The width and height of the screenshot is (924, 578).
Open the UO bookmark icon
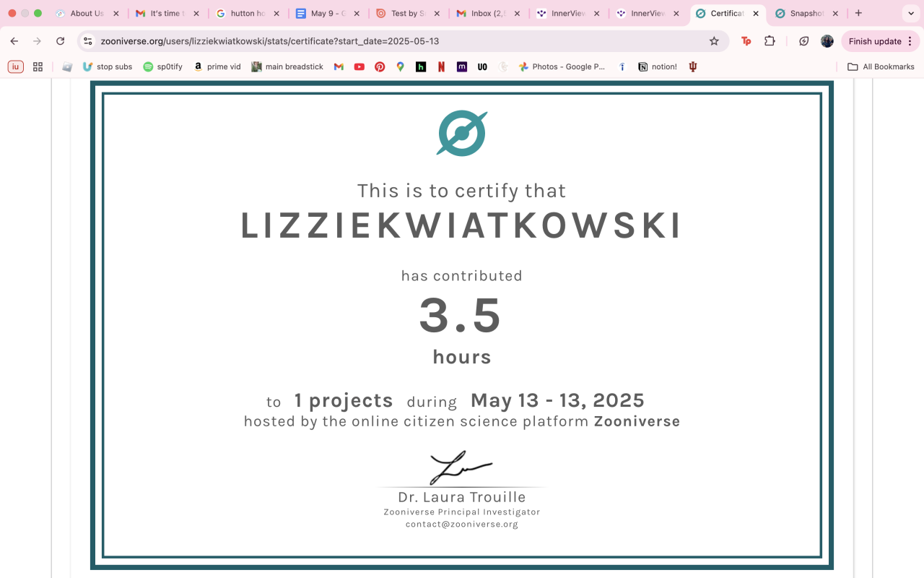click(x=482, y=66)
